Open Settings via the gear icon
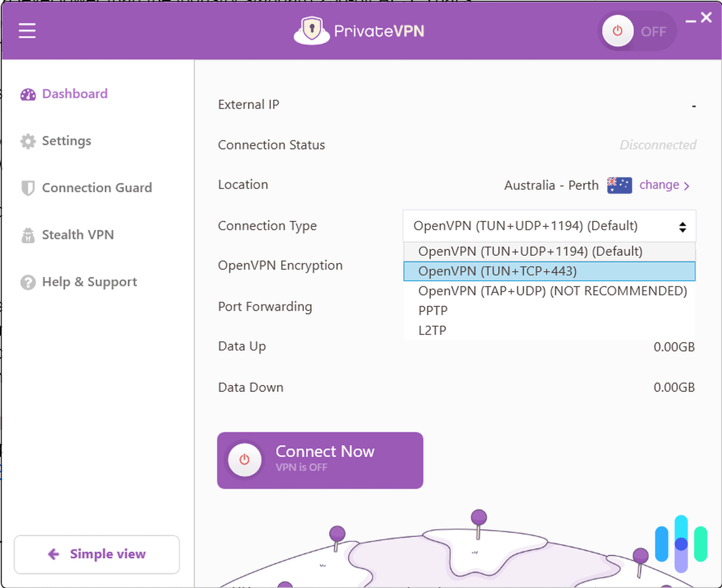 [x=28, y=140]
